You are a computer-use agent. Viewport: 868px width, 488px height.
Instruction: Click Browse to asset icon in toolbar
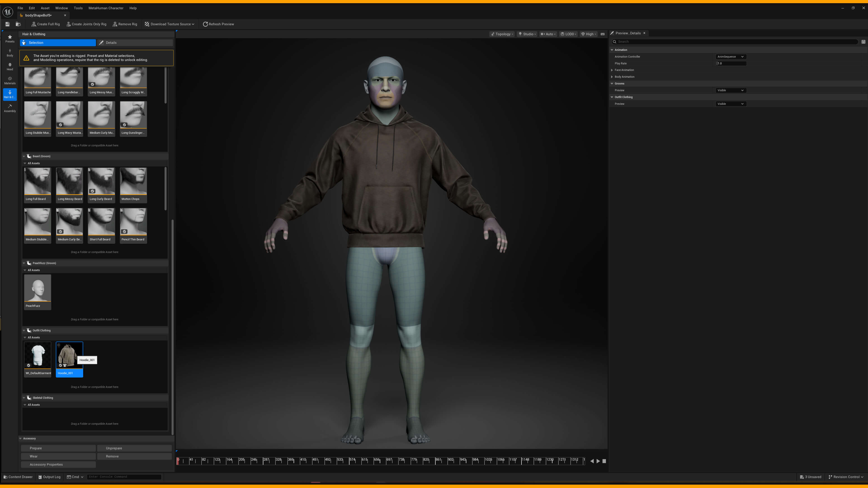pyautogui.click(x=18, y=24)
